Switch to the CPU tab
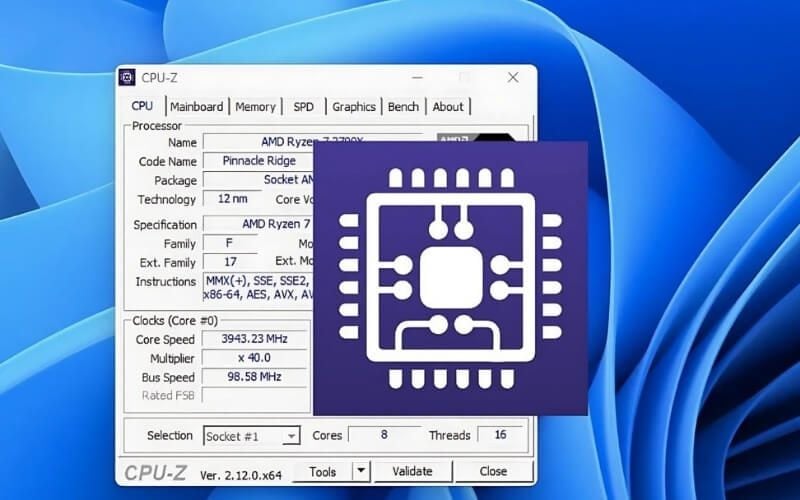This screenshot has width=800, height=500. [142, 106]
